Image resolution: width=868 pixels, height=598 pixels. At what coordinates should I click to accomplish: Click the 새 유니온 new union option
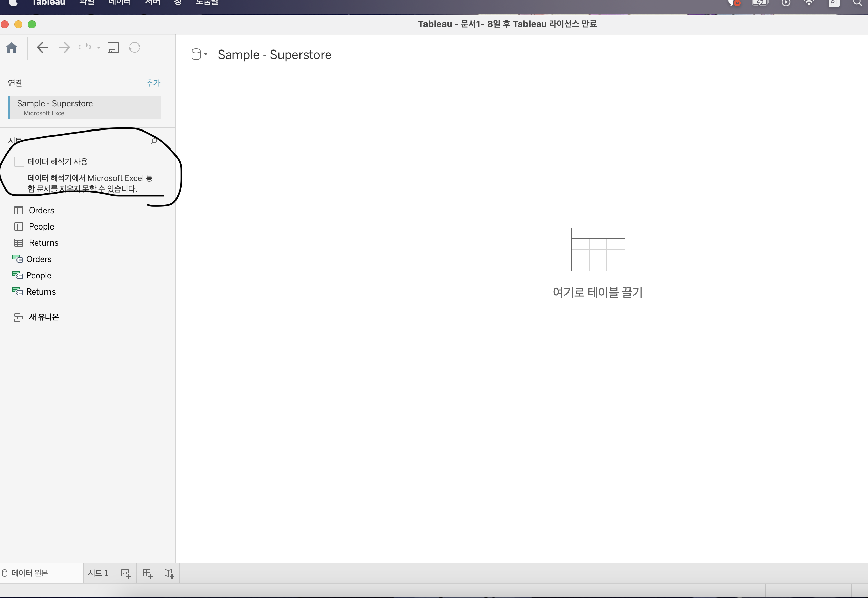pos(44,317)
